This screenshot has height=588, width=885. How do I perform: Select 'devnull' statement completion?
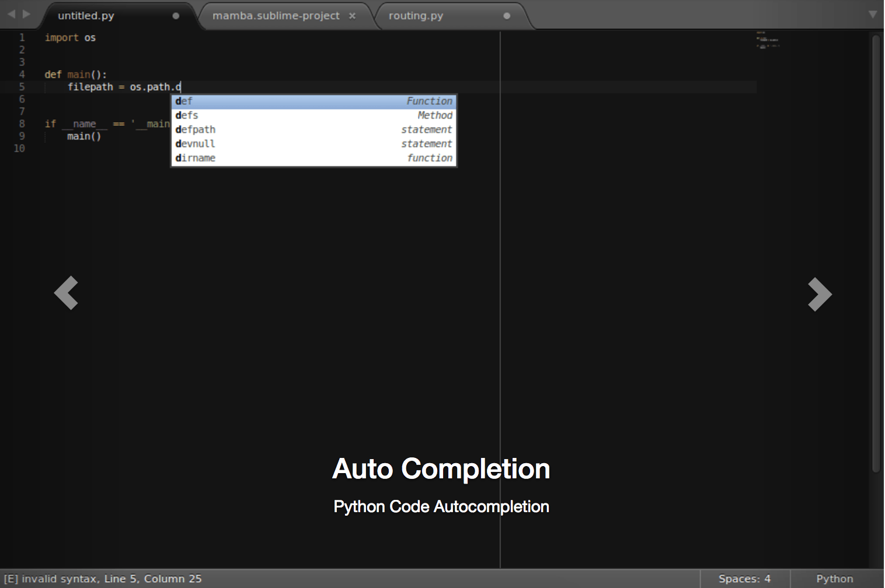tap(313, 144)
